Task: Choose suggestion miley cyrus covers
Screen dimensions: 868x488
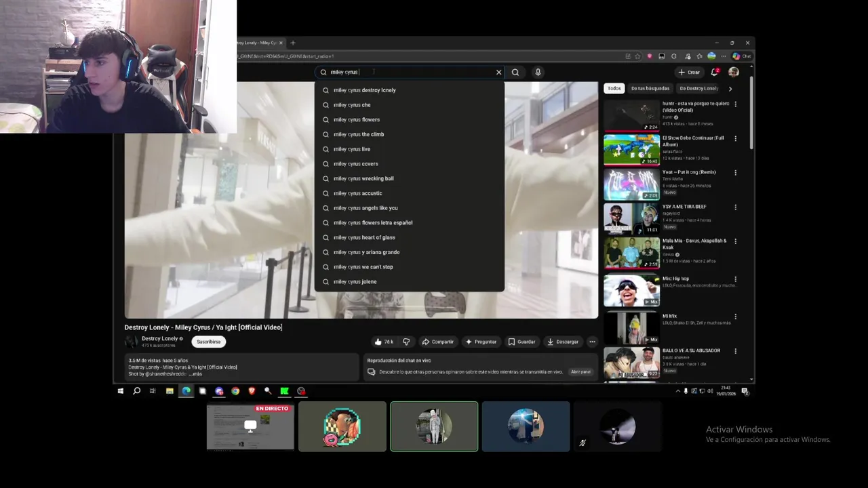Action: point(410,164)
